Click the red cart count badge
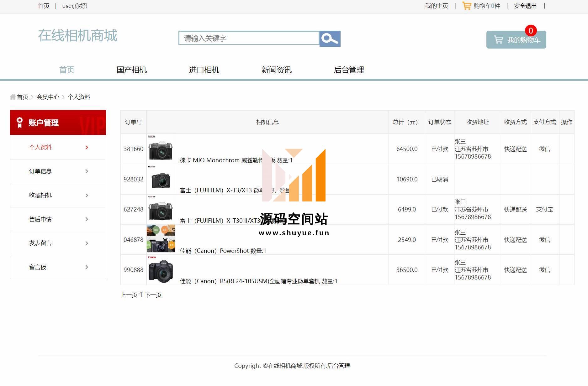 (531, 31)
